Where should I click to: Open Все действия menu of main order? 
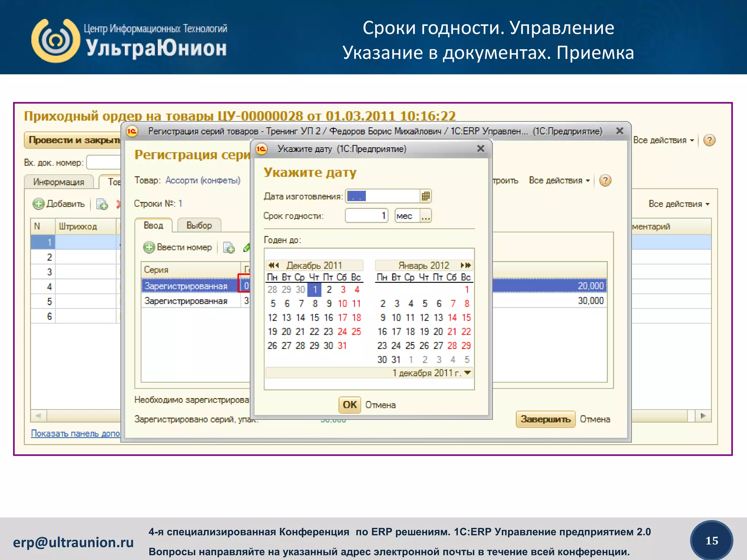(663, 140)
